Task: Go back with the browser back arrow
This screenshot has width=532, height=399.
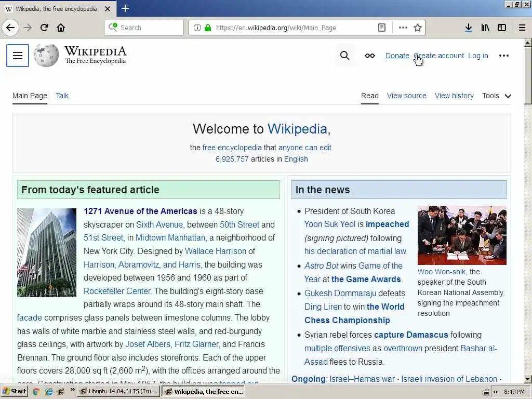Action: (x=10, y=28)
